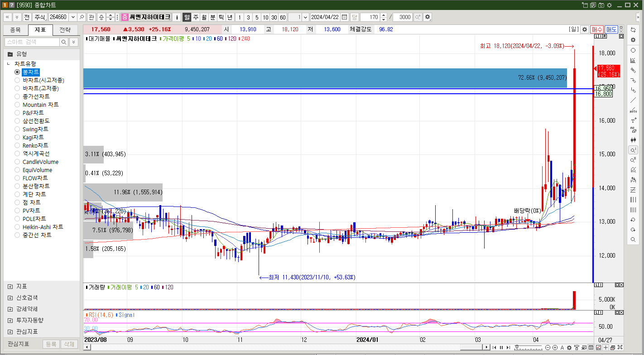Click the zoom out minus circle icon
The height and width of the screenshot is (355, 644).
pos(548,347)
